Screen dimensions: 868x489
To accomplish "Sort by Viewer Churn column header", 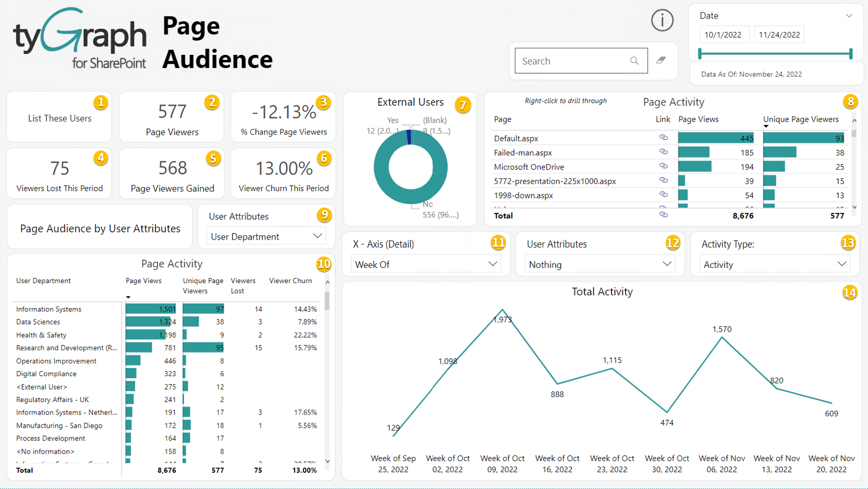I will click(290, 281).
